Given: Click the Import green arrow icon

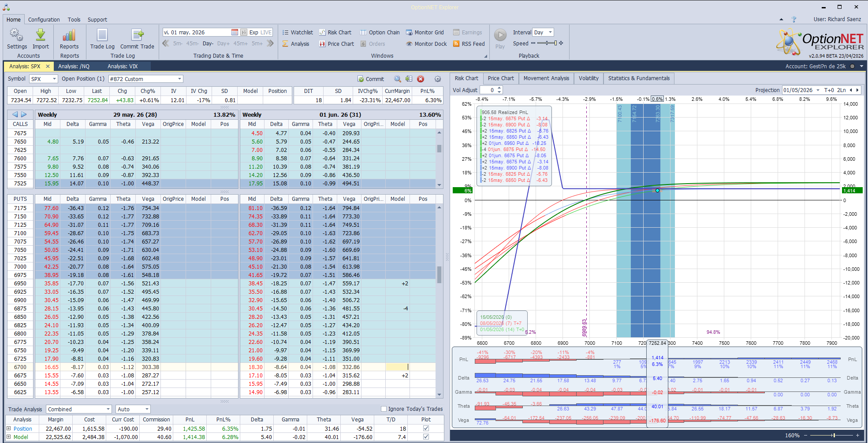Looking at the screenshot, I should pos(41,35).
